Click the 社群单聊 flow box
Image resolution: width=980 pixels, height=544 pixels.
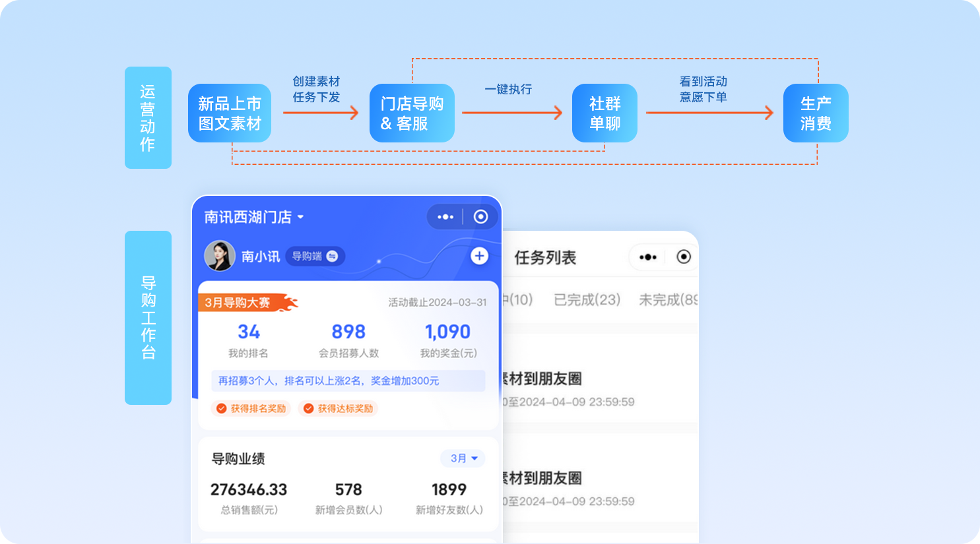[x=604, y=113]
